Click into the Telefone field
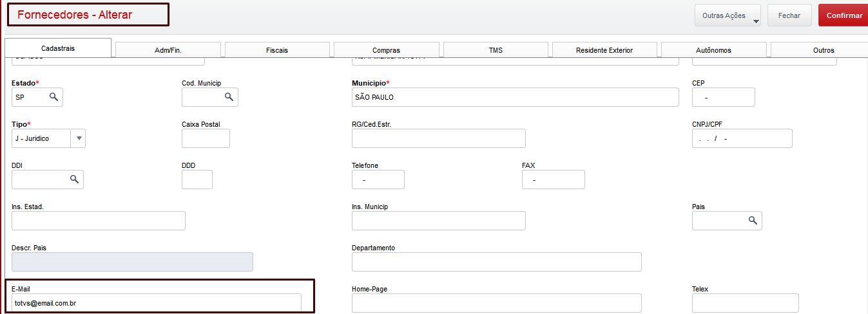868x314 pixels. point(378,180)
